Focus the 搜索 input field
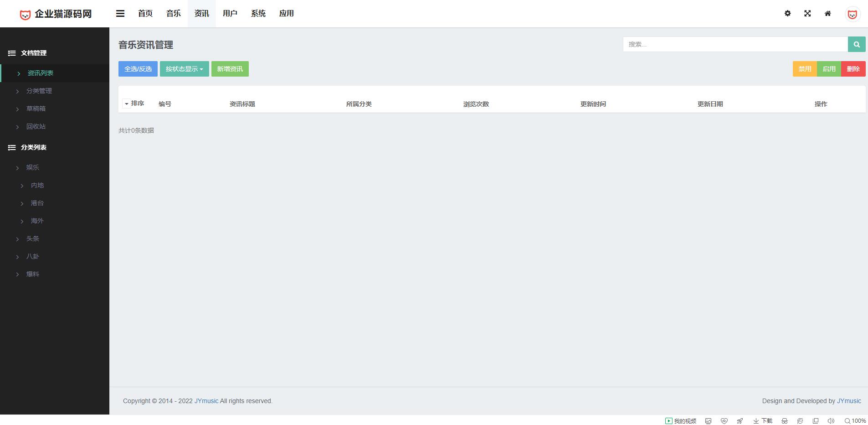868x425 pixels. coord(735,44)
